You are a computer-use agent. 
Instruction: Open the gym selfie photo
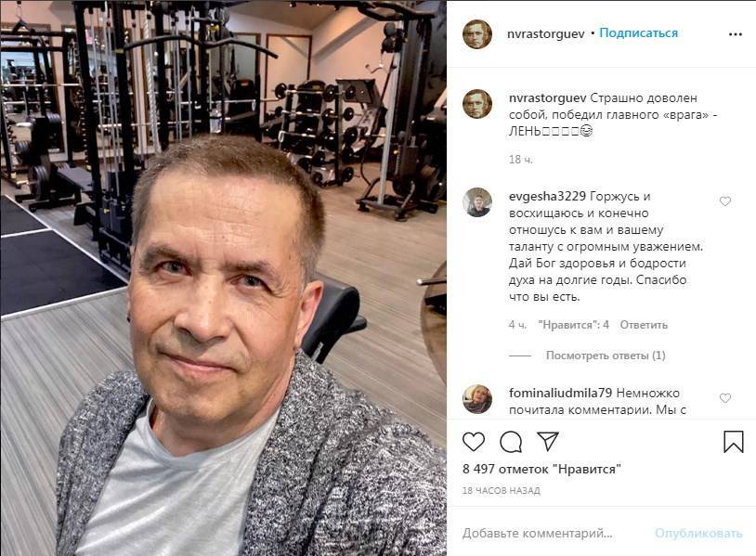(x=223, y=278)
